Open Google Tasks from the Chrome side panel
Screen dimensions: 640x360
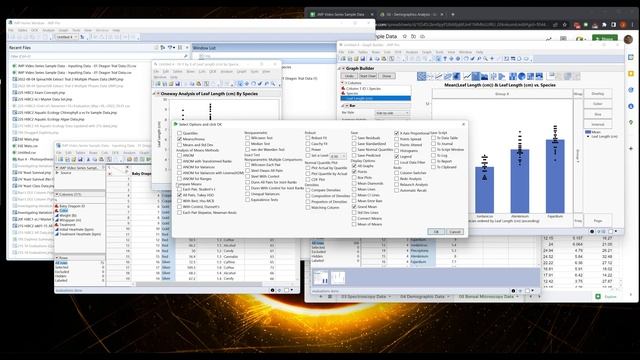coord(631,90)
